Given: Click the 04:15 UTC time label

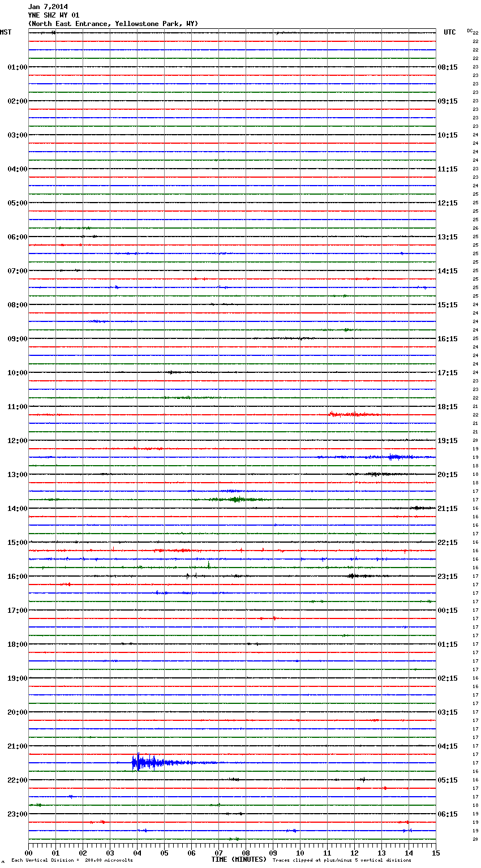Looking at the screenshot, I should tap(448, 746).
